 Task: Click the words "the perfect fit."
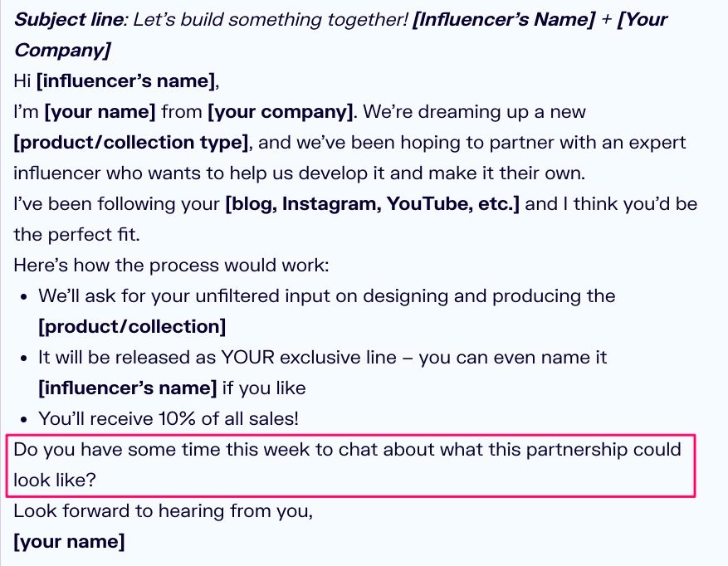(76, 234)
